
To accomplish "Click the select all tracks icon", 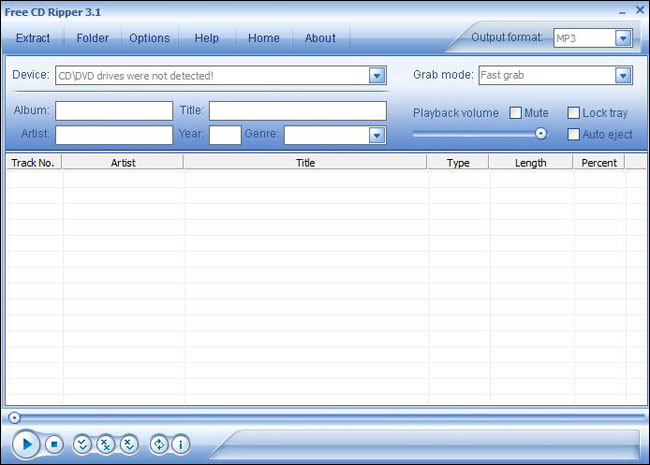I will 83,444.
